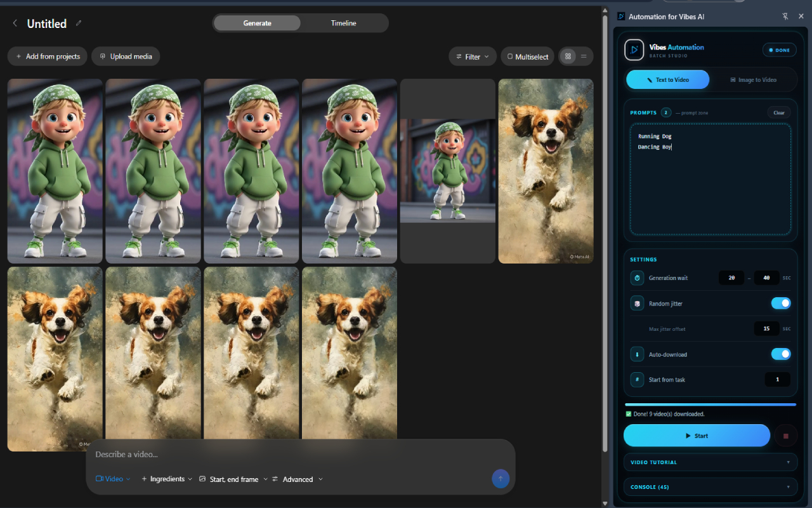This screenshot has width=812, height=508.
Task: Click the Describe a video input field
Action: (x=301, y=455)
